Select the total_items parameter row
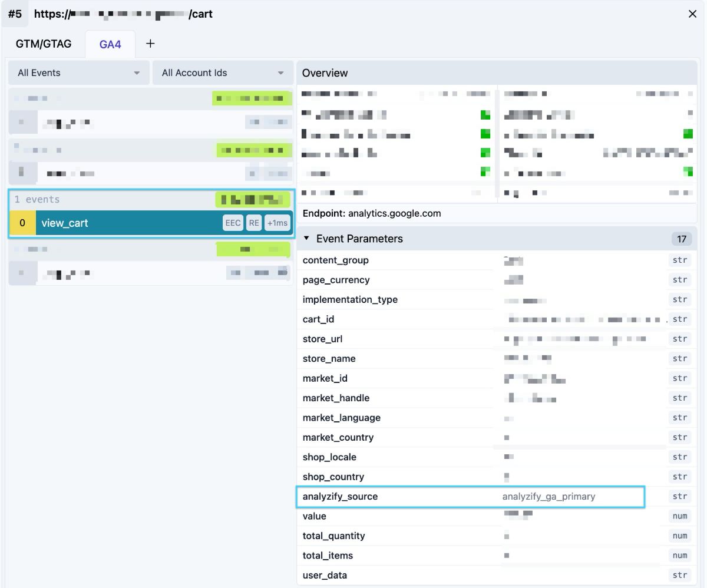Screen dimensions: 707x588 [x=497, y=556]
